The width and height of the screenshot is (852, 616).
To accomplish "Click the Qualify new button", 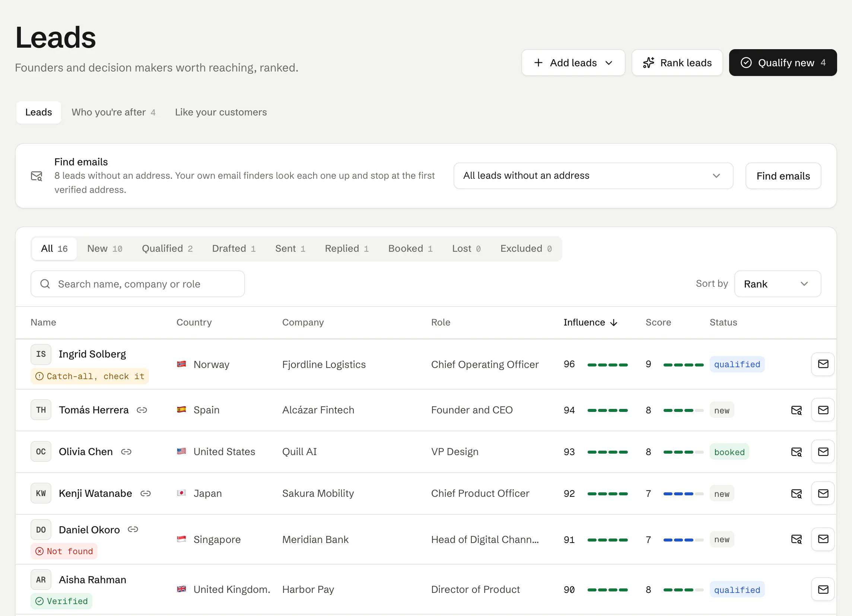I will click(783, 63).
